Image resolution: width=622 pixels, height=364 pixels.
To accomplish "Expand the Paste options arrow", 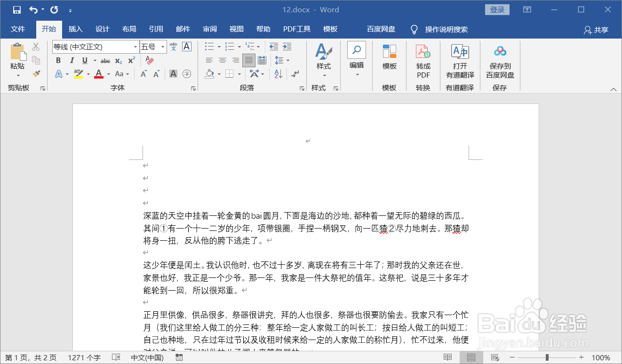I will point(18,76).
